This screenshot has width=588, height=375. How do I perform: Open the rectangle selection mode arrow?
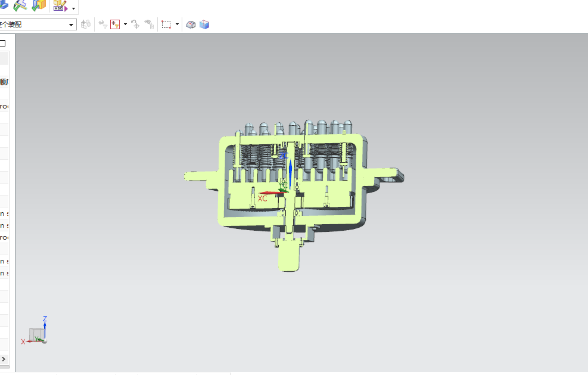(x=177, y=24)
